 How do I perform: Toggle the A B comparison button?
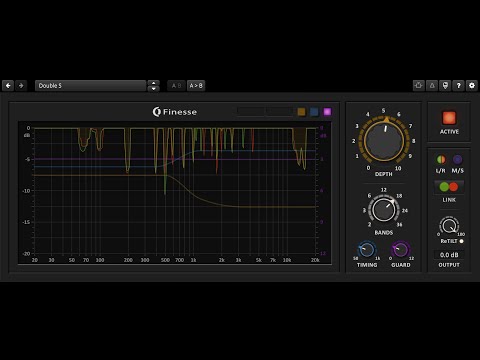[x=176, y=86]
